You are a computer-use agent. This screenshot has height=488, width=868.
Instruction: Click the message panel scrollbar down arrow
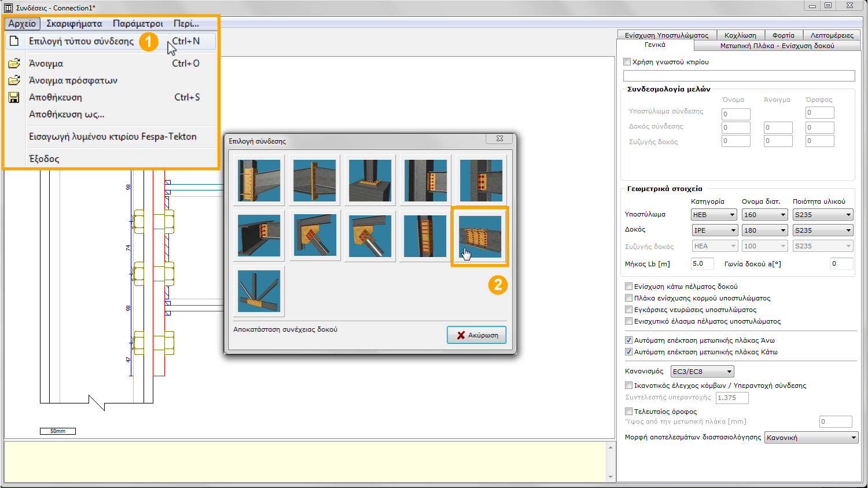click(x=610, y=476)
